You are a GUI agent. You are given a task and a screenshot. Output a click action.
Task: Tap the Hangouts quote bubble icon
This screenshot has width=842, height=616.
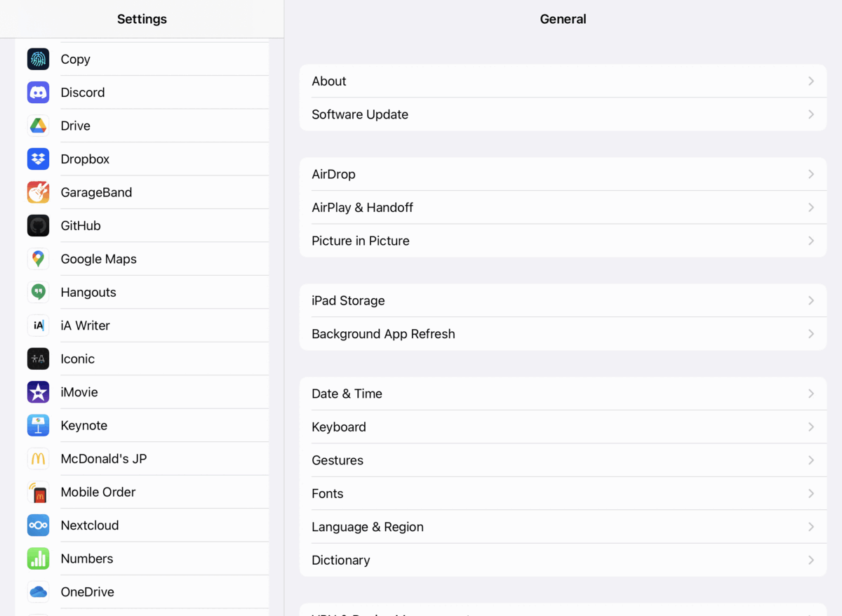coord(38,292)
